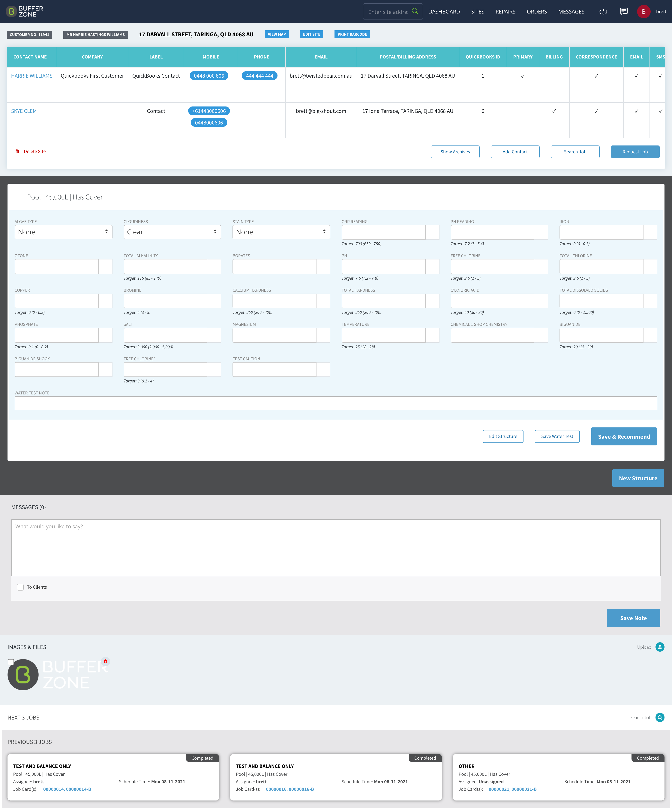This screenshot has height=808, width=672.
Task: Click the sync refresh icon in header
Action: click(603, 12)
